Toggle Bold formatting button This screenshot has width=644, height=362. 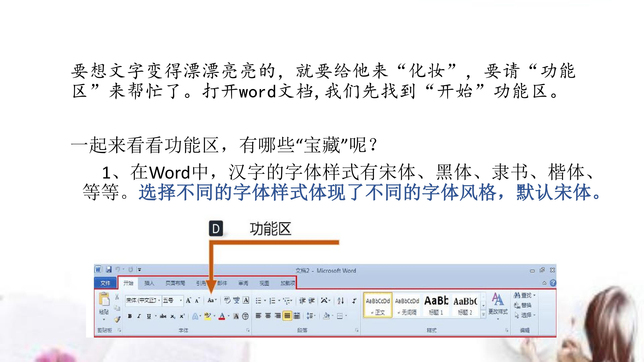click(130, 316)
